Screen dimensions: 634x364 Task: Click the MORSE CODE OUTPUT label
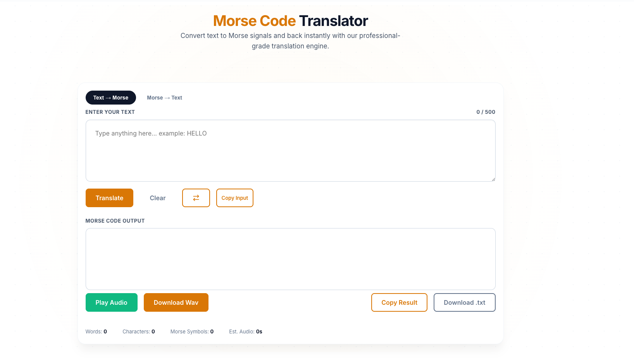115,221
